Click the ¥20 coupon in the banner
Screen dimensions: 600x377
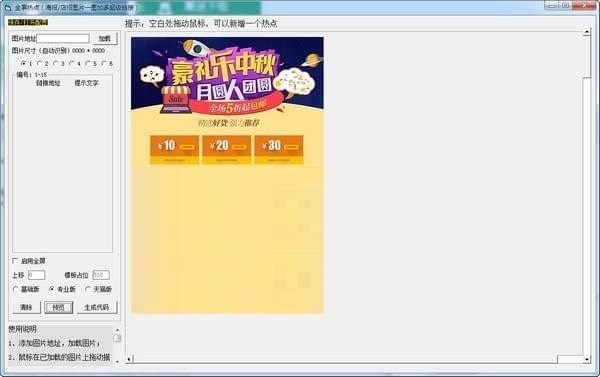[x=227, y=150]
